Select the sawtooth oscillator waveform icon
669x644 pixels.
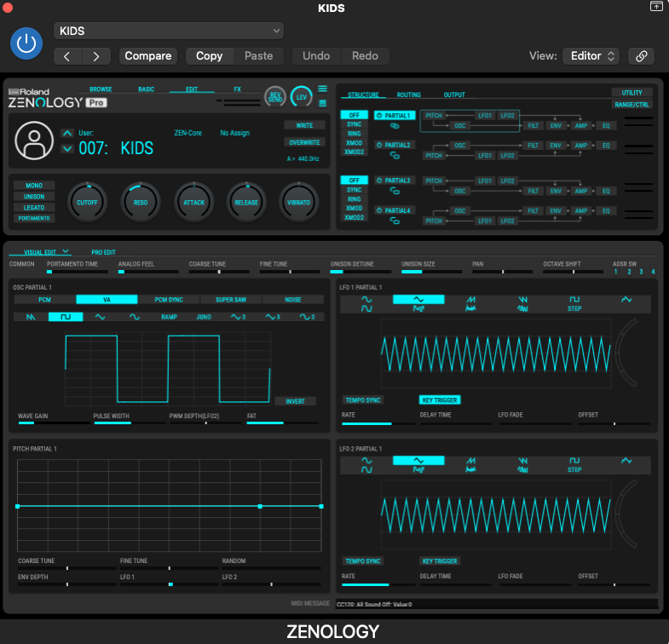click(31, 317)
